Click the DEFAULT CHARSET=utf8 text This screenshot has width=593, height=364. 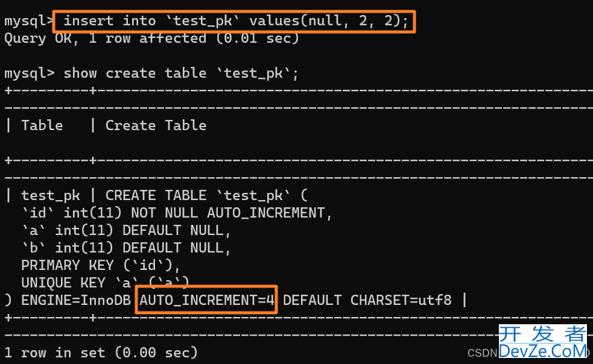coord(367,300)
